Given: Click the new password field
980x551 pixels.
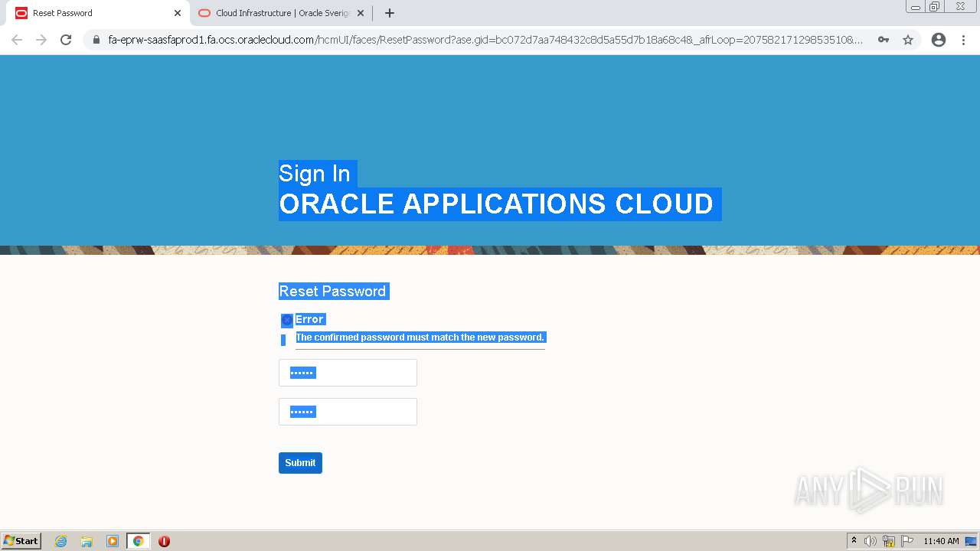Looking at the screenshot, I should (348, 373).
